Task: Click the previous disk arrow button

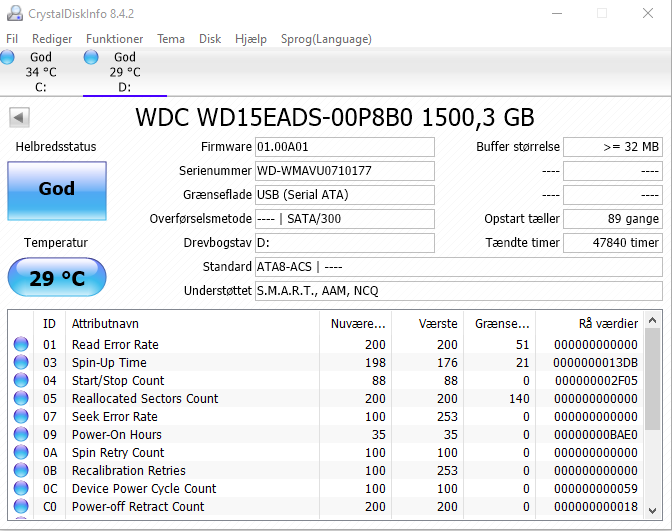Action: (19, 117)
